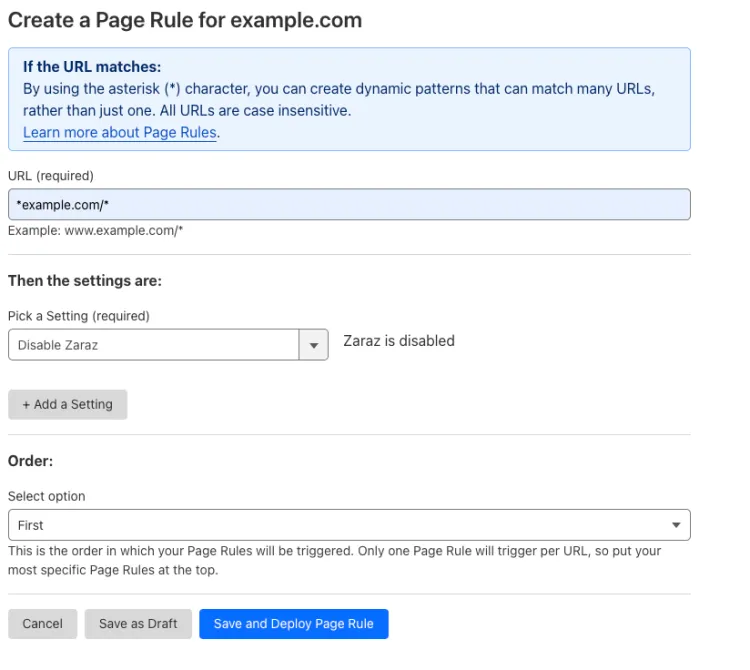Cancel the page rule creation

pyautogui.click(x=42, y=623)
